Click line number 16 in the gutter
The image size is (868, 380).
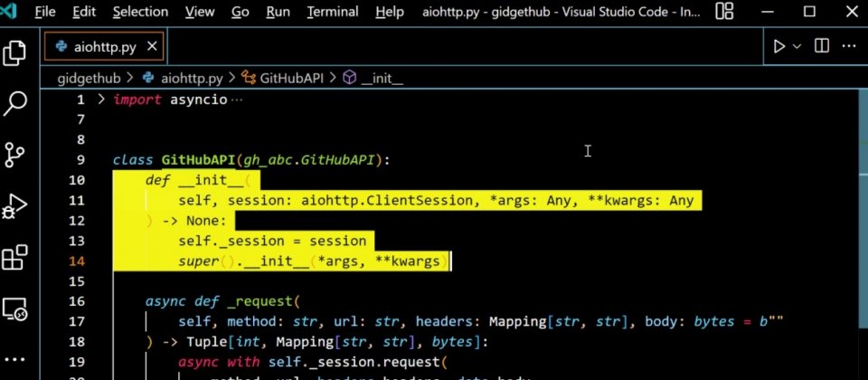[x=77, y=301]
